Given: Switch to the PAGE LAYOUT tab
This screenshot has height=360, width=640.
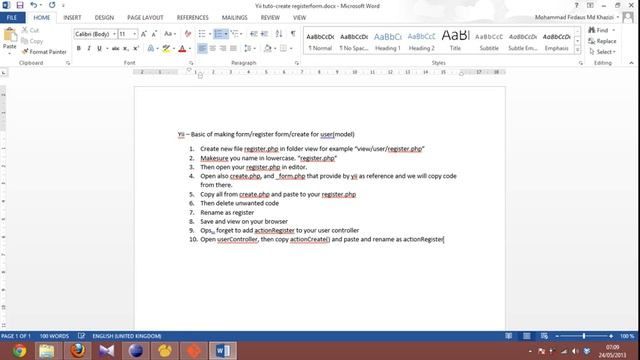Looking at the screenshot, I should [x=145, y=18].
